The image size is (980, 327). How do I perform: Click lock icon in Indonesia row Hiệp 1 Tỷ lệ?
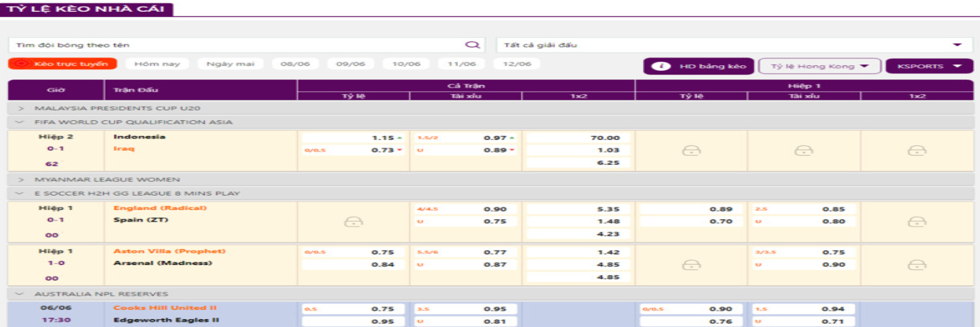pos(691,150)
